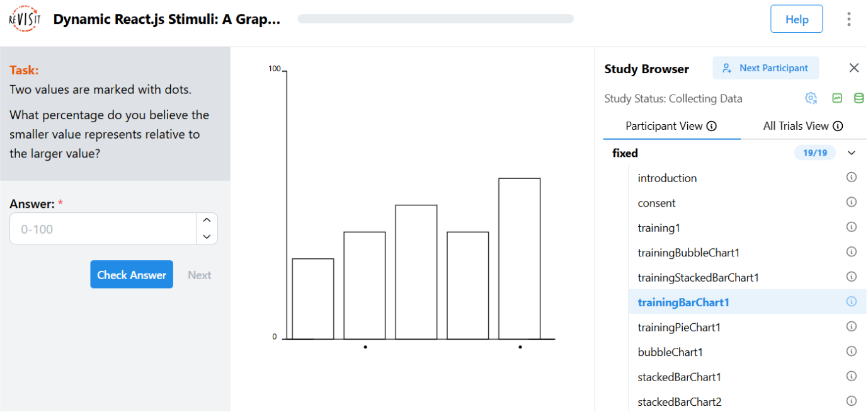Viewport: 868px width, 419px height.
Task: Click the Next Participant button
Action: [x=765, y=67]
